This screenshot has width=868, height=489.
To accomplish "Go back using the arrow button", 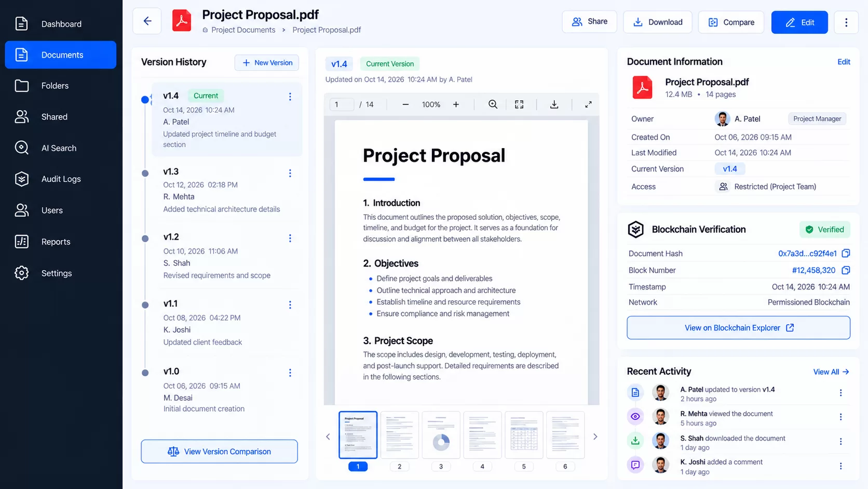I will 147,21.
